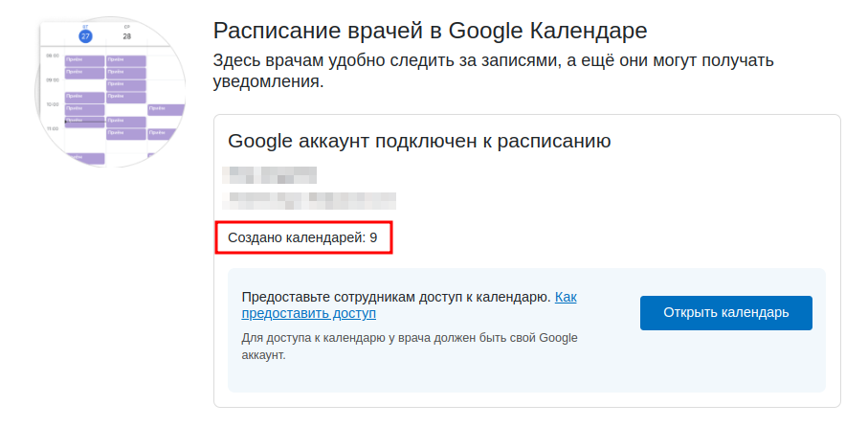The image size is (868, 427).
Task: Click the blurred account name line
Action: (270, 175)
